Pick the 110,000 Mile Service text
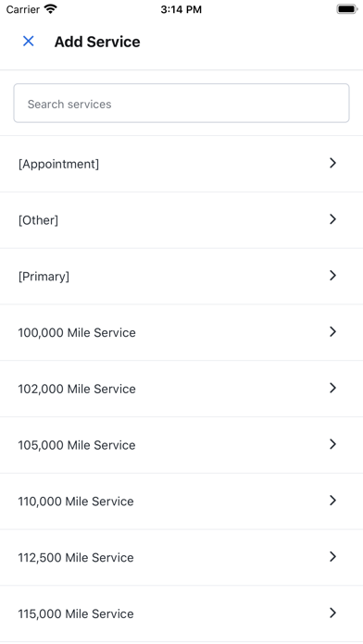The height and width of the screenshot is (644, 363). click(76, 502)
